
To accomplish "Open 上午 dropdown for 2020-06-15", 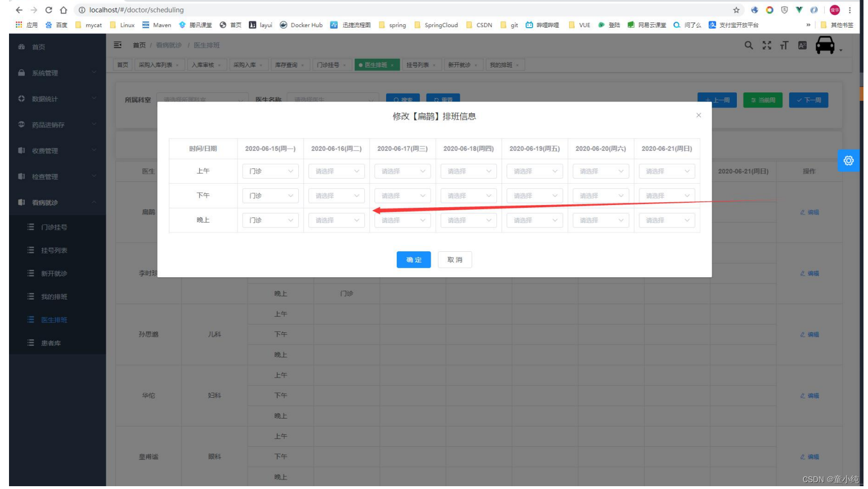I will pos(271,171).
